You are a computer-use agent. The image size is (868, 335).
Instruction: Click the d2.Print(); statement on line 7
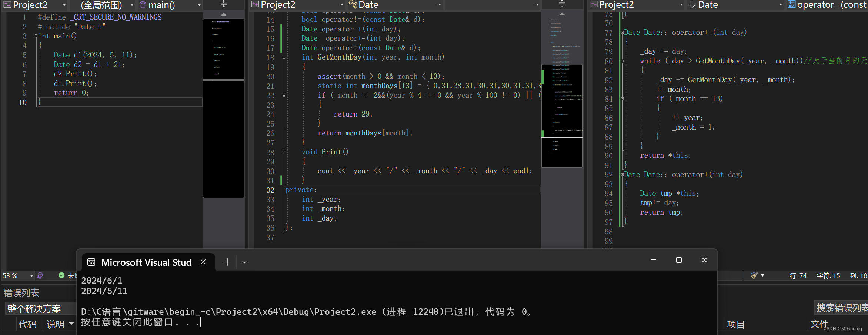[x=75, y=74]
